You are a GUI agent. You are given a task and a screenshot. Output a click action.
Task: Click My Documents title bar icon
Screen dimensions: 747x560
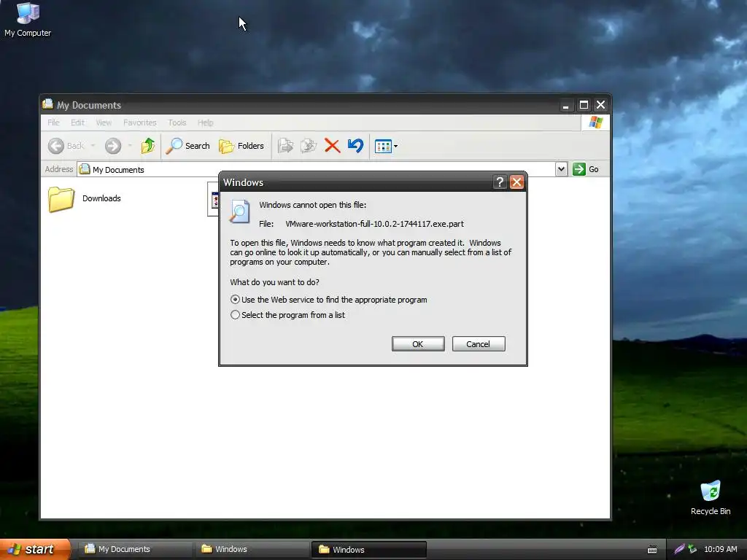coord(47,104)
